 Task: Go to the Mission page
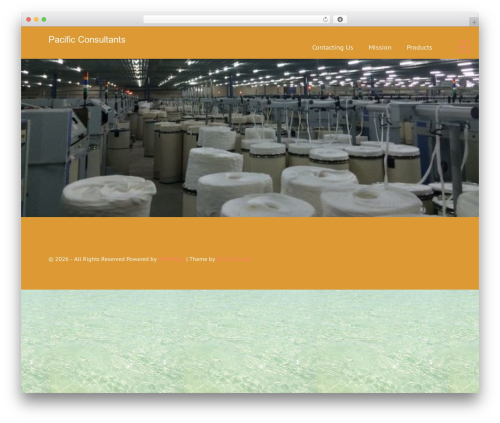[x=380, y=48]
